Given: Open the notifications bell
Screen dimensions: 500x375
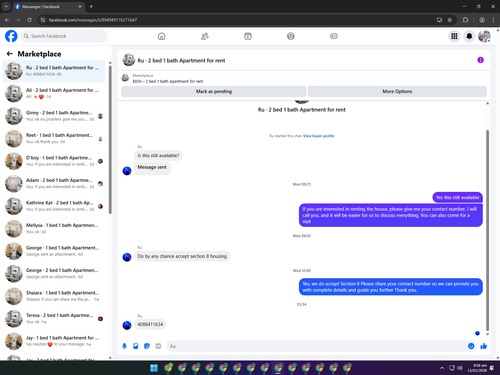Looking at the screenshot, I should click(469, 36).
